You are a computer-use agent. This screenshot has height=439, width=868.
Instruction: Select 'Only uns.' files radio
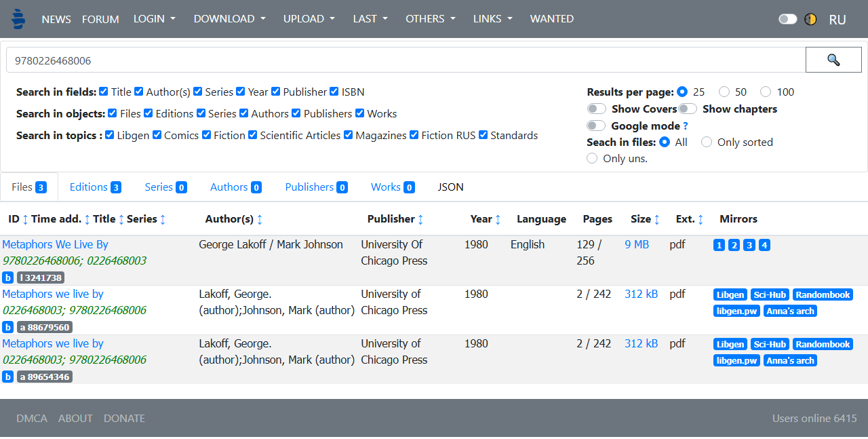(592, 158)
